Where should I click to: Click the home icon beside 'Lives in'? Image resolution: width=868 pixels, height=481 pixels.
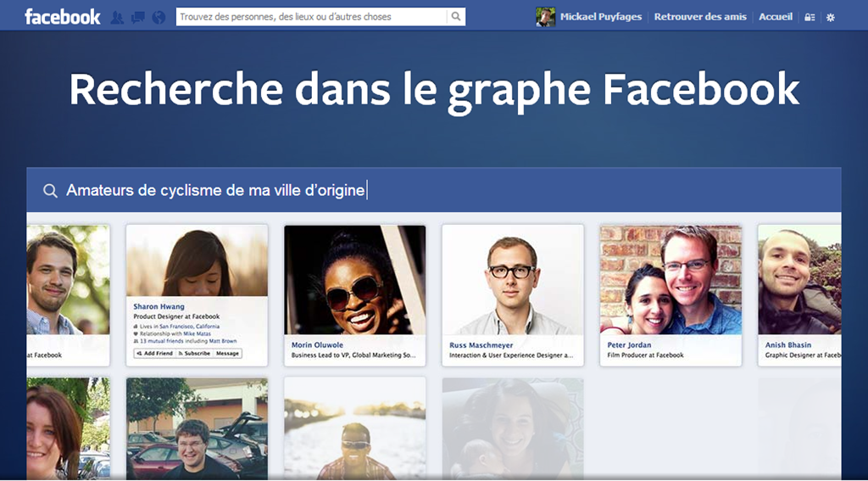136,327
